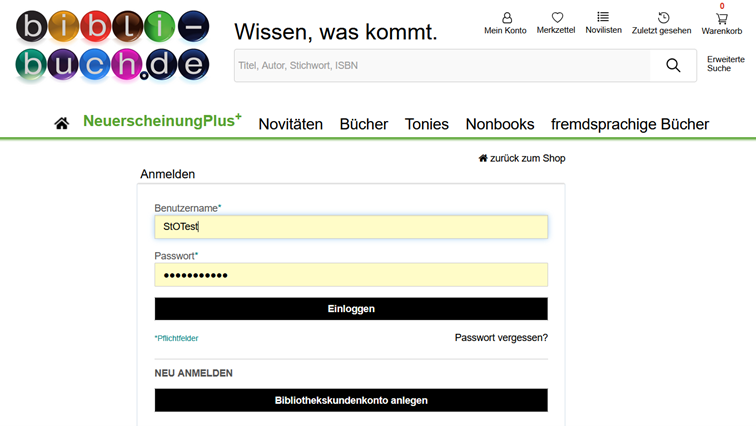The image size is (756, 426).
Task: Focus the Passwort input field
Action: (x=351, y=275)
